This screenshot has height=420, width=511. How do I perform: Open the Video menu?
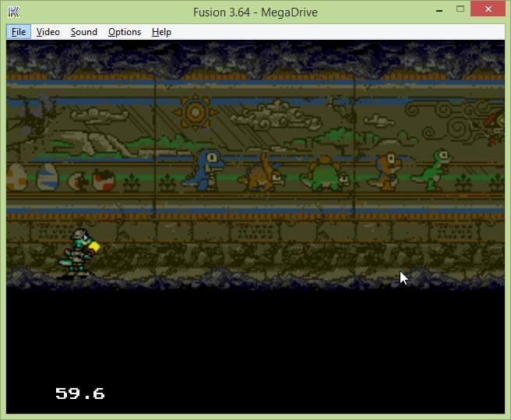48,32
